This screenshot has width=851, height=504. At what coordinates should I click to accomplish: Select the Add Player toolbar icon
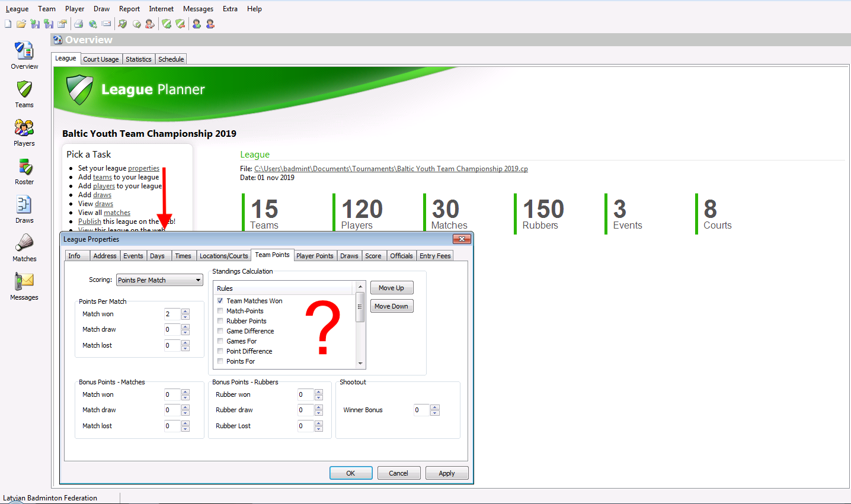[x=196, y=24]
